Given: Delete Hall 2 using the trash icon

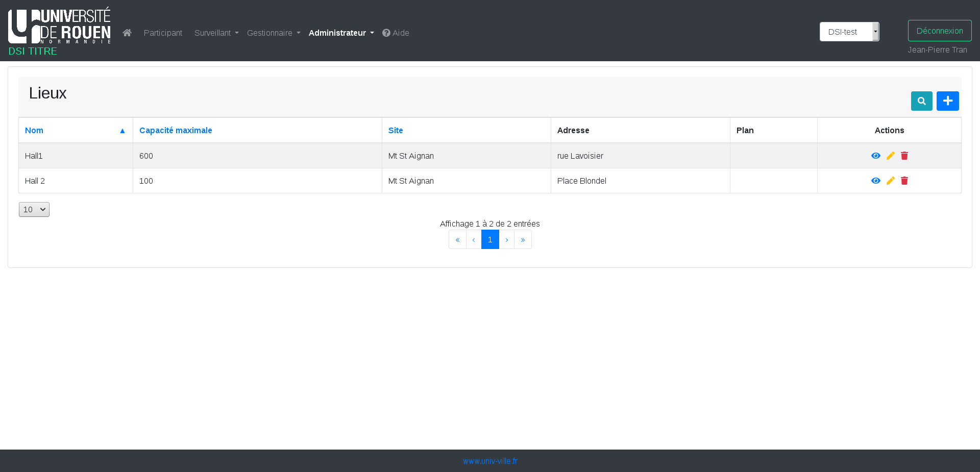Looking at the screenshot, I should [x=904, y=181].
